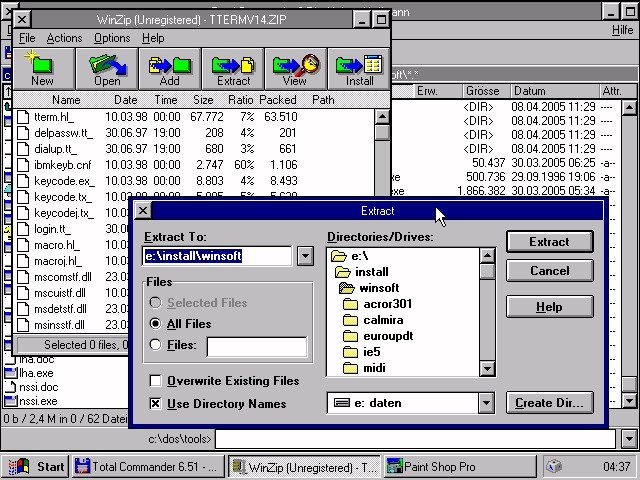Click the WinZip file list scroll up arrow

pos(382,117)
